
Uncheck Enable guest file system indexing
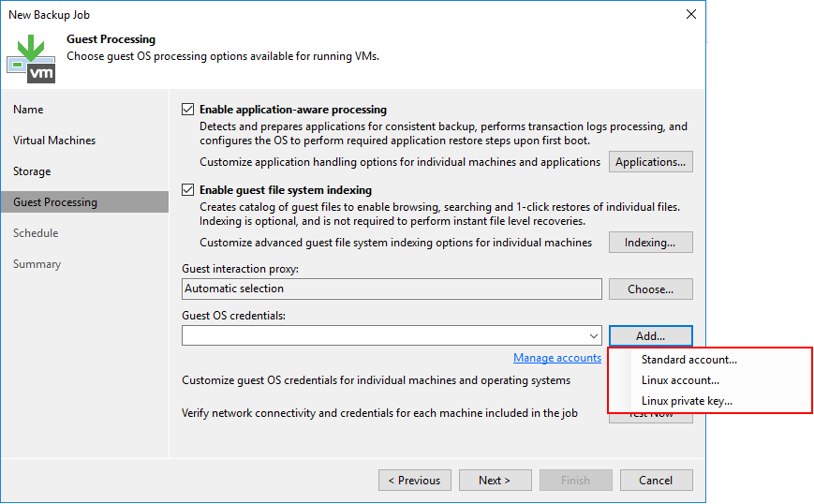[188, 190]
